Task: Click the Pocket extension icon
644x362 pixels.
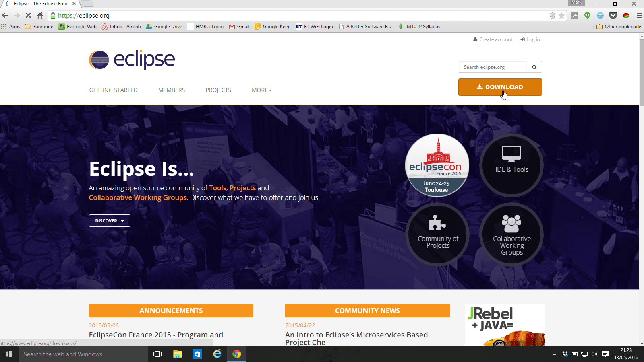Action: 613,15
